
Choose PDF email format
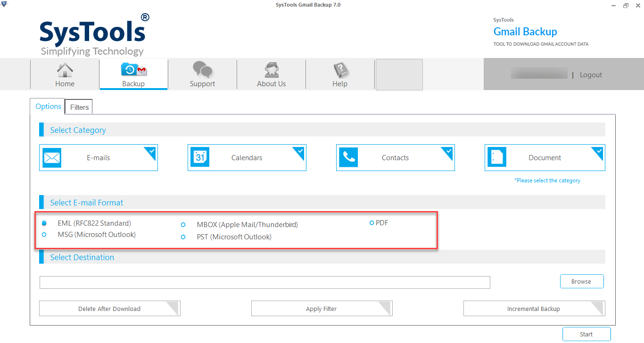[372, 223]
